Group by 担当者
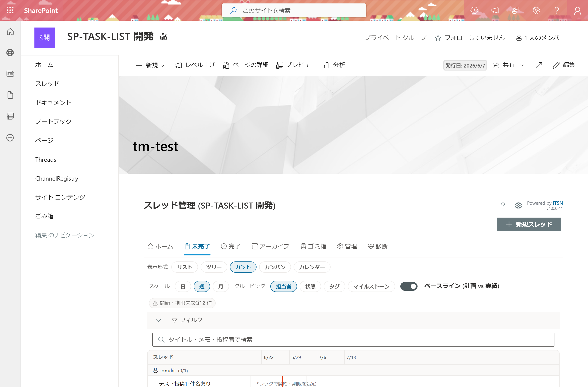This screenshot has width=588, height=387. [x=284, y=286]
